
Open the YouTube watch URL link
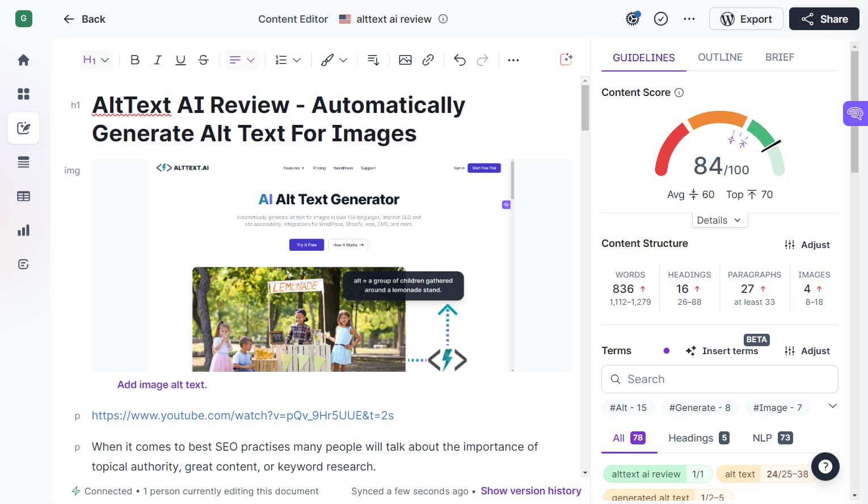point(243,415)
